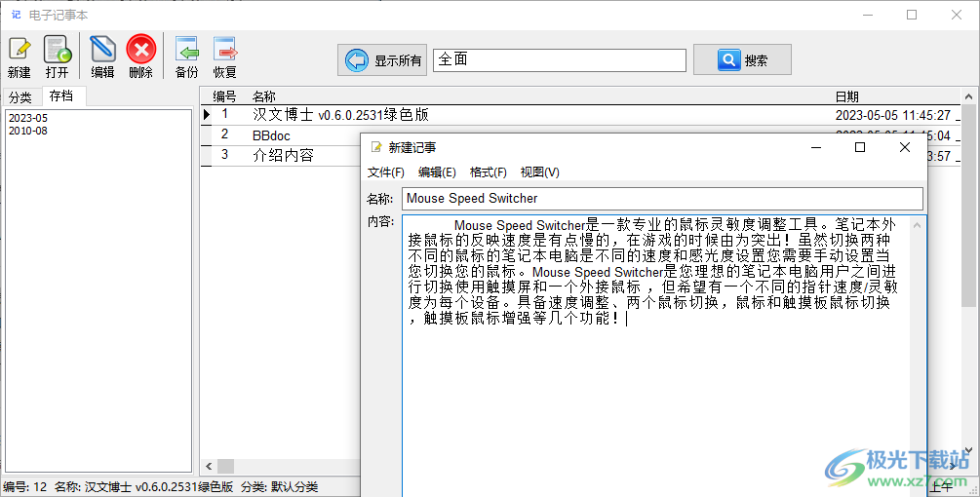Open the 文件(F) menu in 新建记事
This screenshot has height=497, width=980.
[x=385, y=172]
